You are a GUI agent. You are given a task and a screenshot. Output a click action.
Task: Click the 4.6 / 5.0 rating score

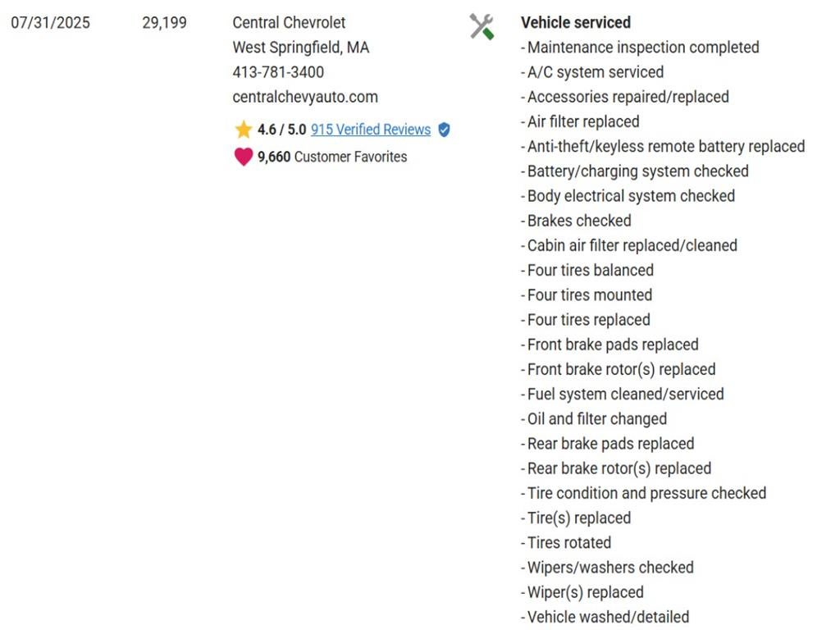[281, 130]
